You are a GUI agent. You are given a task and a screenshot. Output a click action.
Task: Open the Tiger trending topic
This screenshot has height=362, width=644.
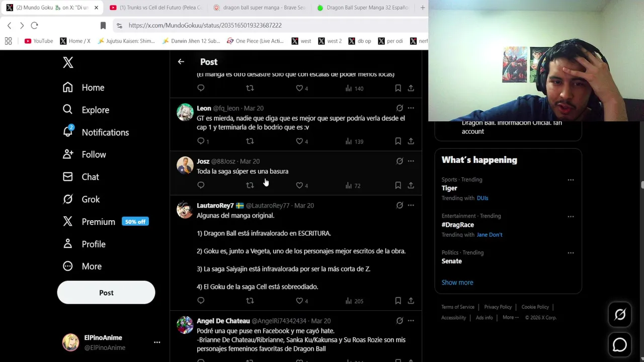[449, 188]
